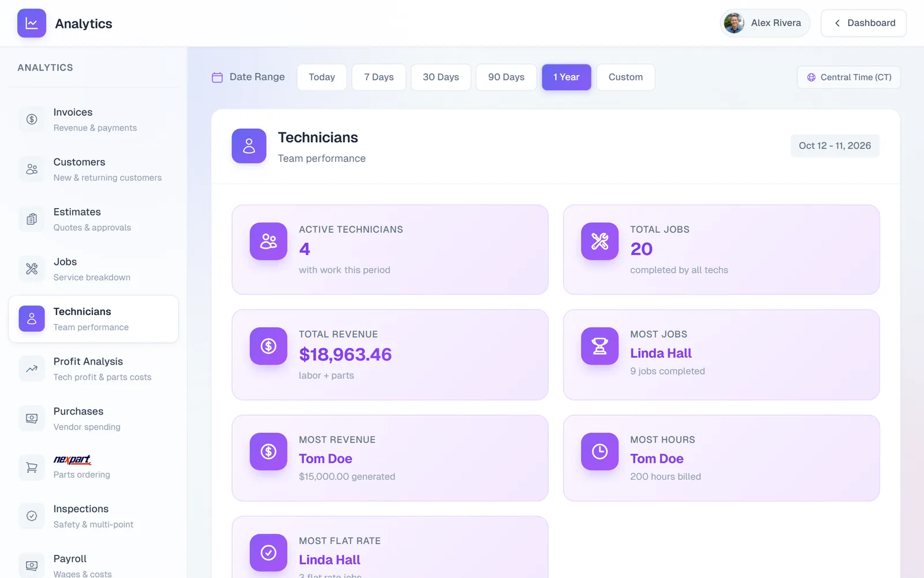Click the Date Range calendar icon
The height and width of the screenshot is (578, 924).
coord(217,77)
